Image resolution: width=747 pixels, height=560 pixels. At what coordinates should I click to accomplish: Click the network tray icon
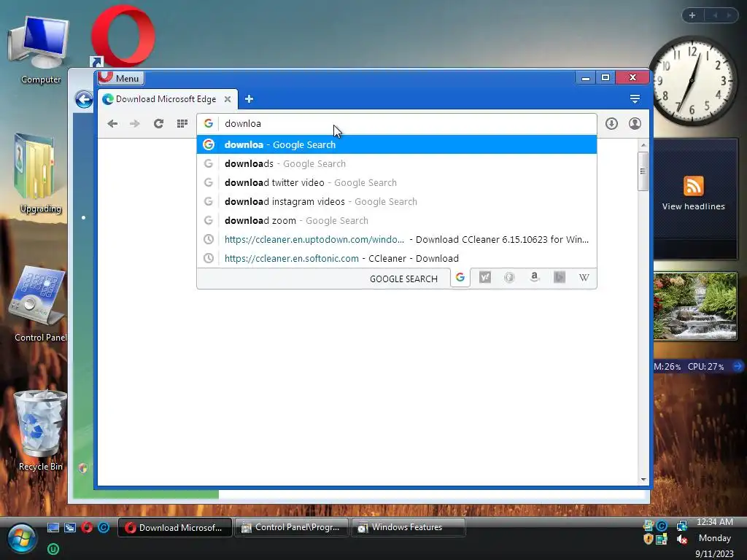682,526
